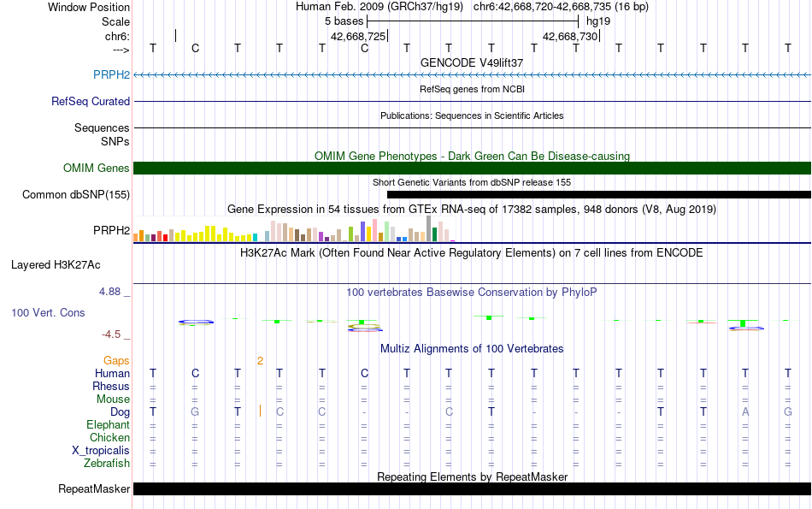Click the PRPH2 label beside the GTEx chart
The width and height of the screenshot is (812, 509).
pos(111,230)
